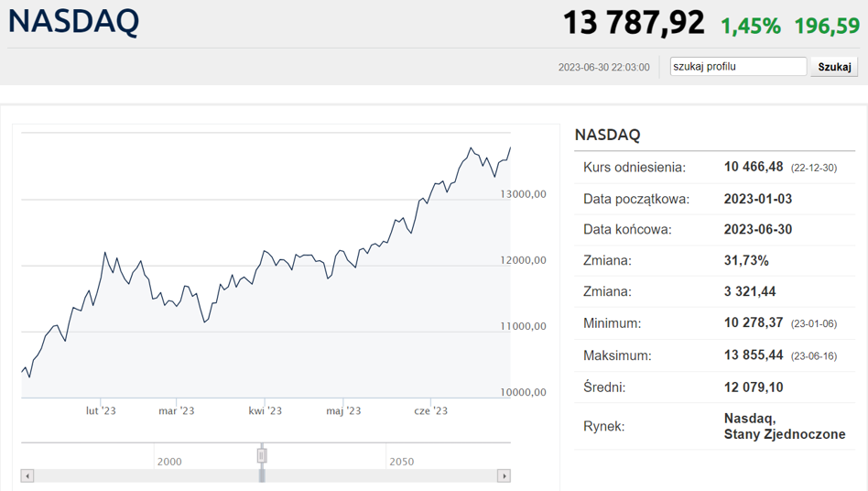Select the 2050 marker on the timeline
868x491 pixels.
click(x=401, y=462)
